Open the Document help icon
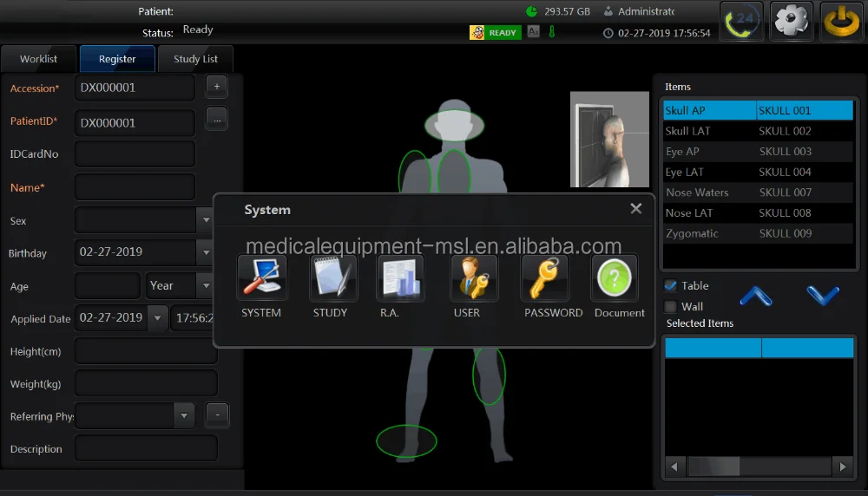The width and height of the screenshot is (868, 496). (x=615, y=278)
